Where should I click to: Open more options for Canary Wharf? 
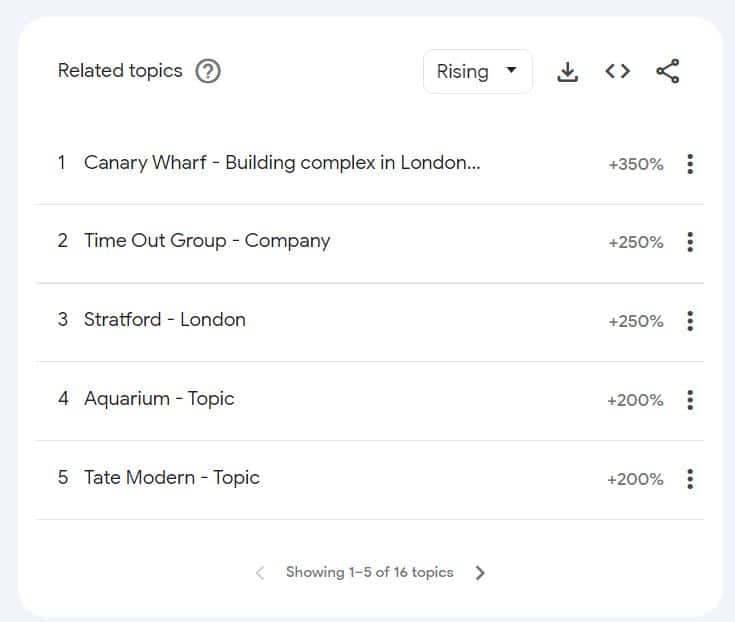(690, 164)
